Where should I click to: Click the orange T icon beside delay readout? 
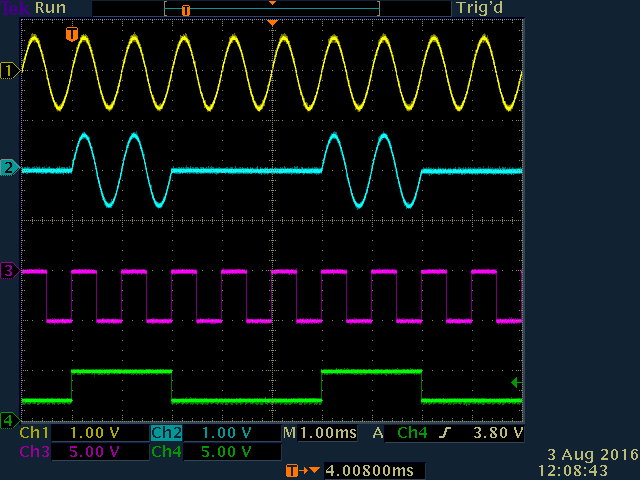coord(295,470)
